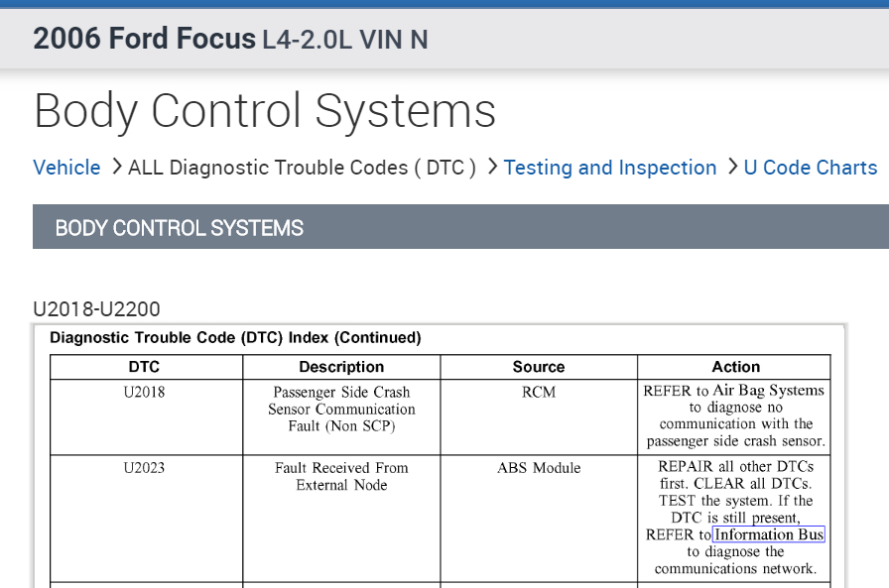Open the U Code Charts breadcrumb

810,168
